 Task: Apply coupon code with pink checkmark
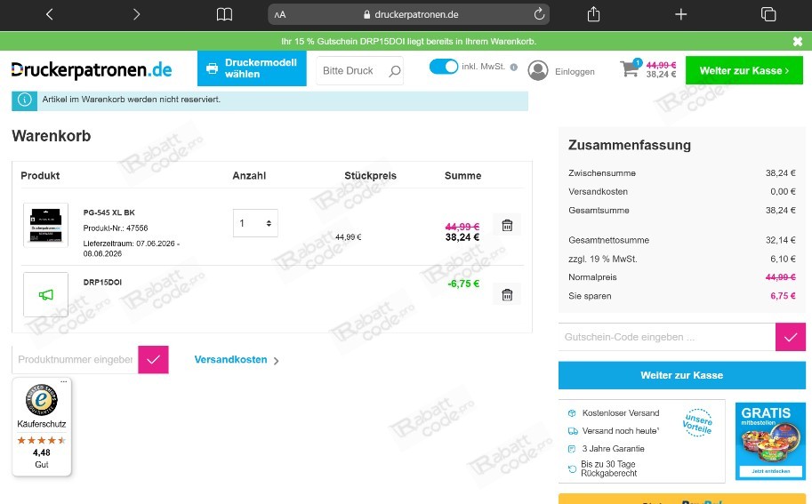tap(791, 337)
